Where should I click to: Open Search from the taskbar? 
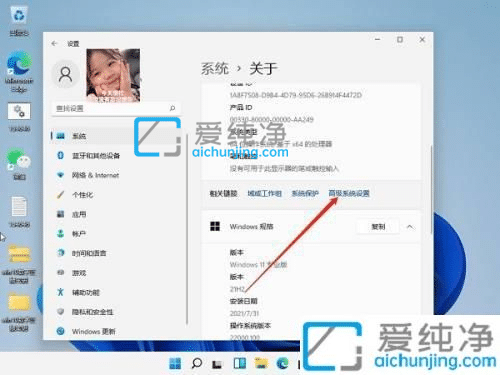click(x=196, y=363)
